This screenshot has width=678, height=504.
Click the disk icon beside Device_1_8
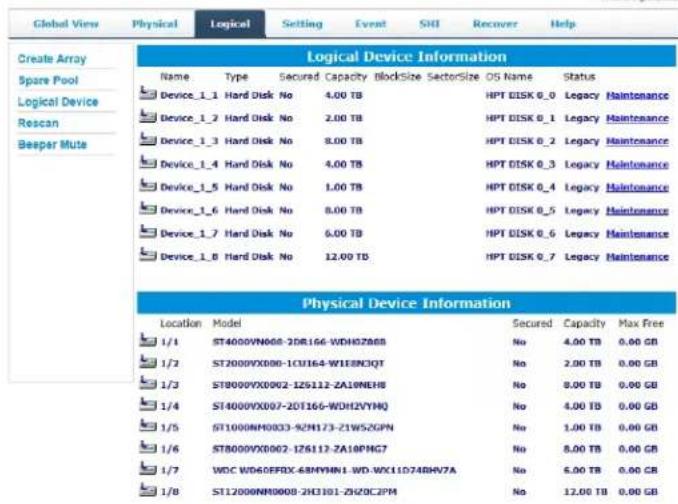[x=148, y=254]
